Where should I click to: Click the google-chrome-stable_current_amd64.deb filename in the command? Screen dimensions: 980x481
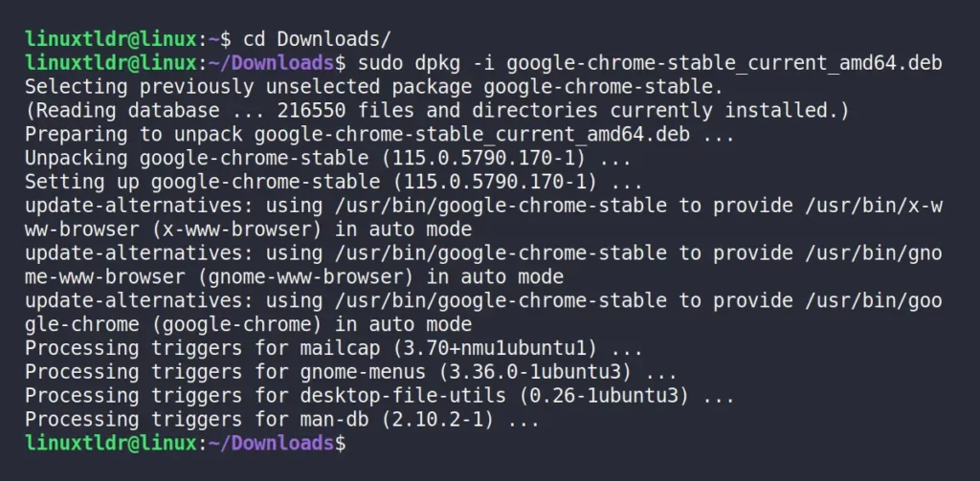[x=724, y=63]
